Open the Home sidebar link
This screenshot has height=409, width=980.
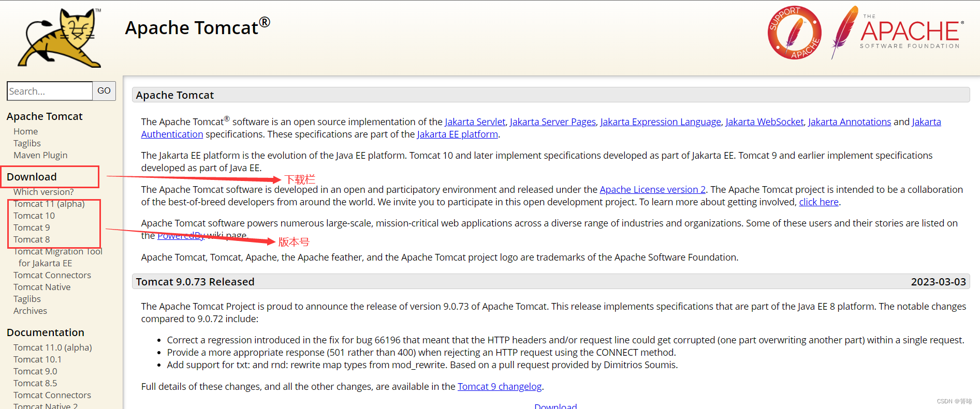tap(26, 131)
